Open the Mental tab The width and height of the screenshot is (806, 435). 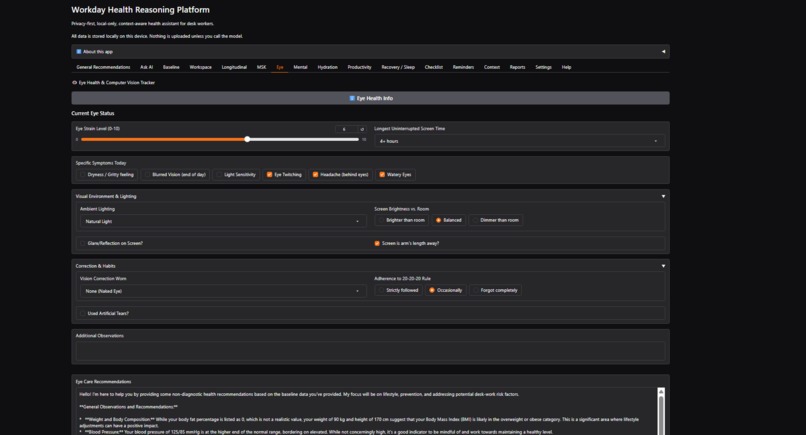point(300,67)
